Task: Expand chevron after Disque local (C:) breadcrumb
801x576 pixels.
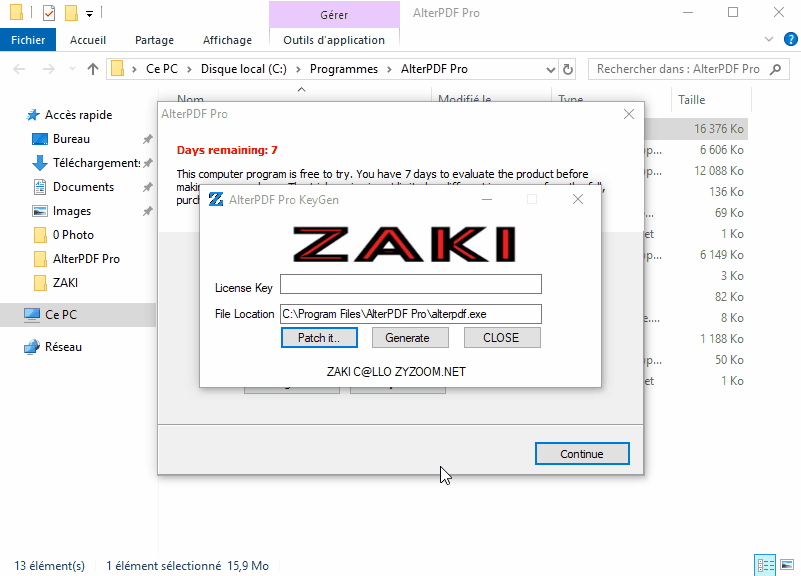Action: (x=298, y=69)
